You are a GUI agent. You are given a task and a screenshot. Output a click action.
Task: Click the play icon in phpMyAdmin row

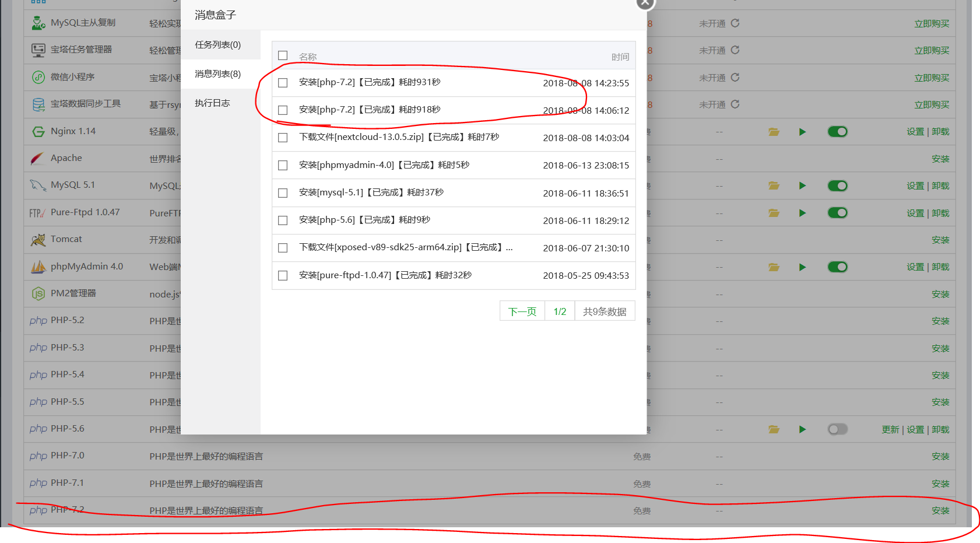click(803, 267)
